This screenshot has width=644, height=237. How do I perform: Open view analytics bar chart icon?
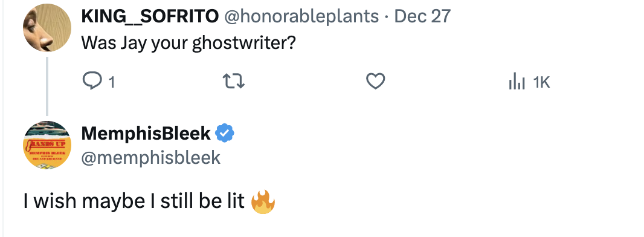pos(517,81)
